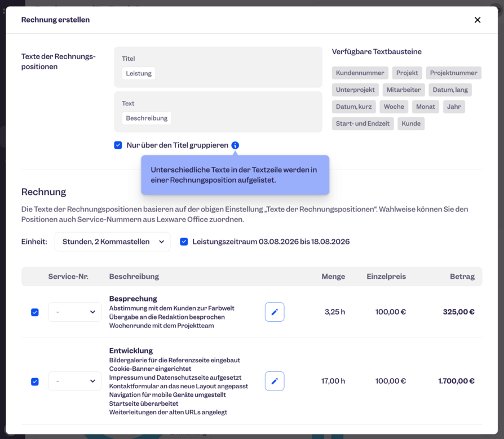504x439 pixels.
Task: Edit the Entwicklung position text
Action: (275, 381)
